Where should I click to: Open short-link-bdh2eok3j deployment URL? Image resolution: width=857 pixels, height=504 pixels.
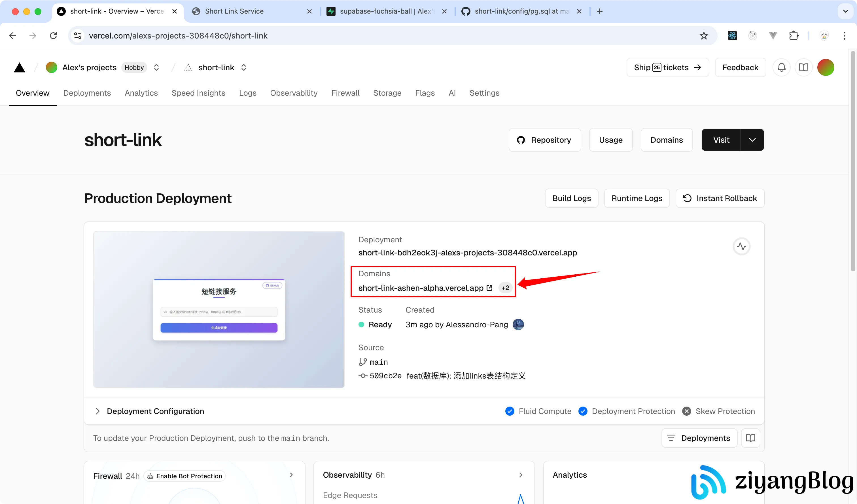pos(468,253)
